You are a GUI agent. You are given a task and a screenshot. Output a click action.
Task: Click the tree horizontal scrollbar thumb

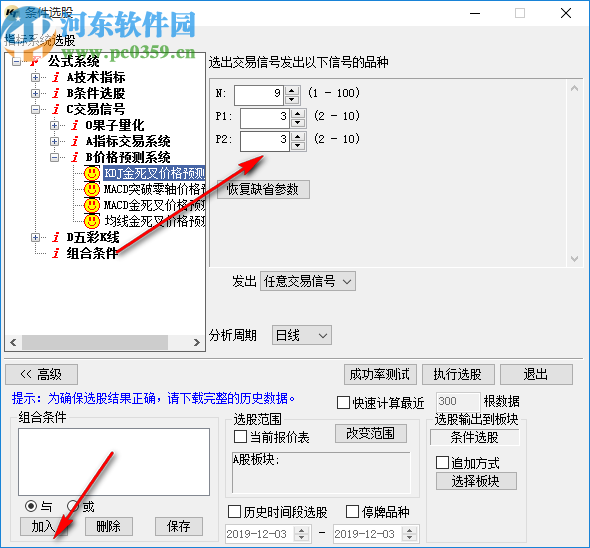click(x=95, y=342)
